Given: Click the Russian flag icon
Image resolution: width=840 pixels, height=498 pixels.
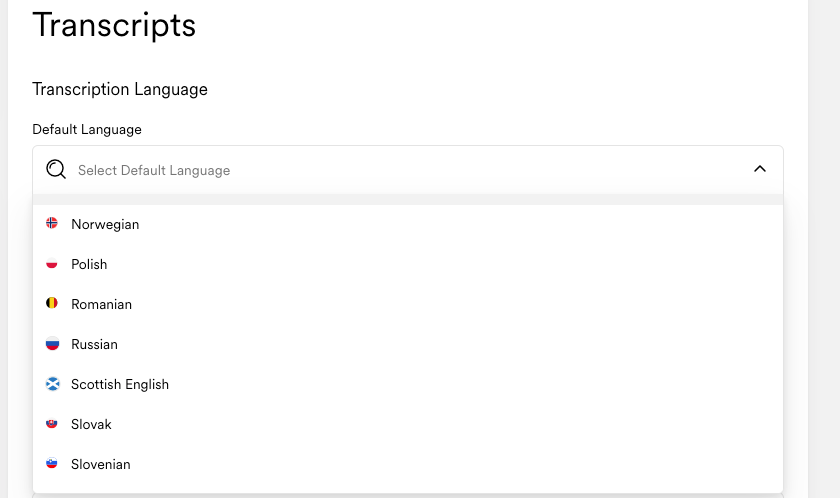Looking at the screenshot, I should pos(52,343).
